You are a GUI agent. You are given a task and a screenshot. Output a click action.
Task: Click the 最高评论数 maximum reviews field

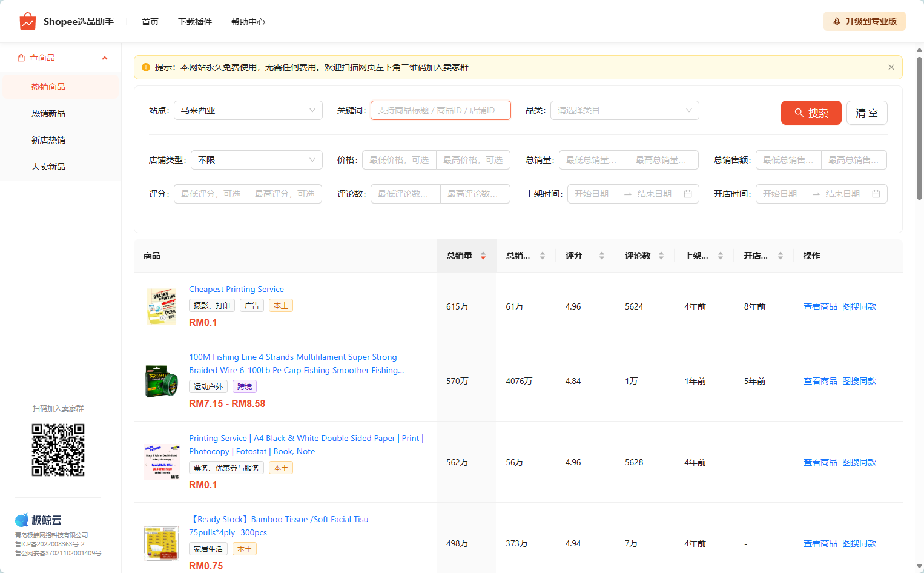475,194
